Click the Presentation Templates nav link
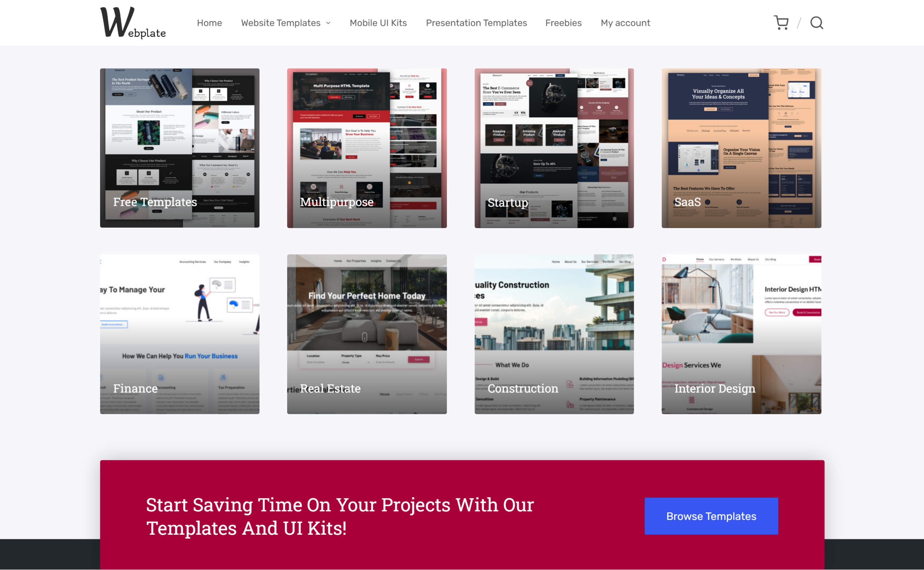Screen dimensions: 924x570 click(476, 22)
